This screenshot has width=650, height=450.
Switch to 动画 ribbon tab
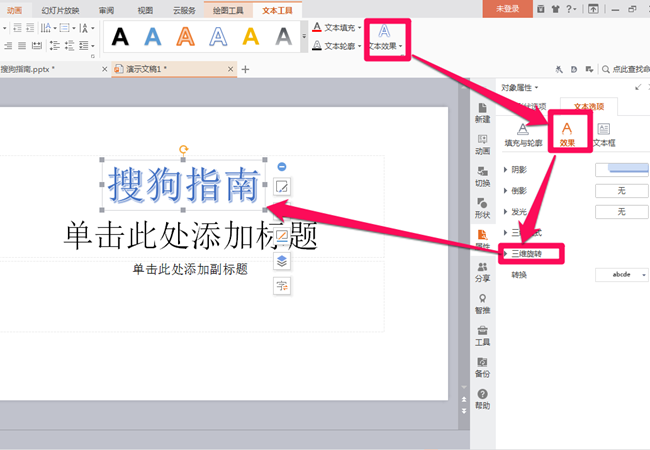pos(15,10)
